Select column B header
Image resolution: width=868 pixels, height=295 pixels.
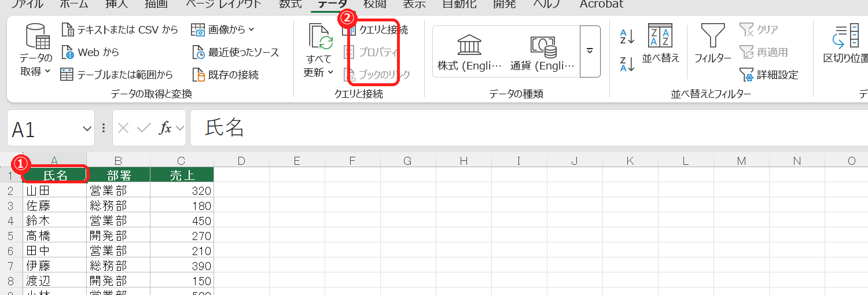(119, 161)
